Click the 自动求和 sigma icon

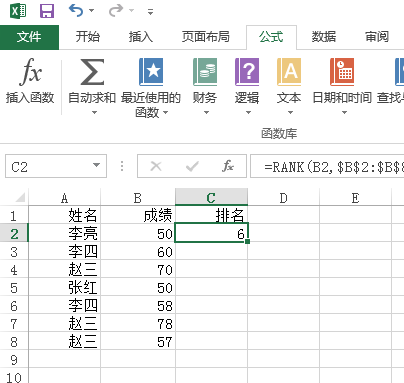(x=92, y=72)
